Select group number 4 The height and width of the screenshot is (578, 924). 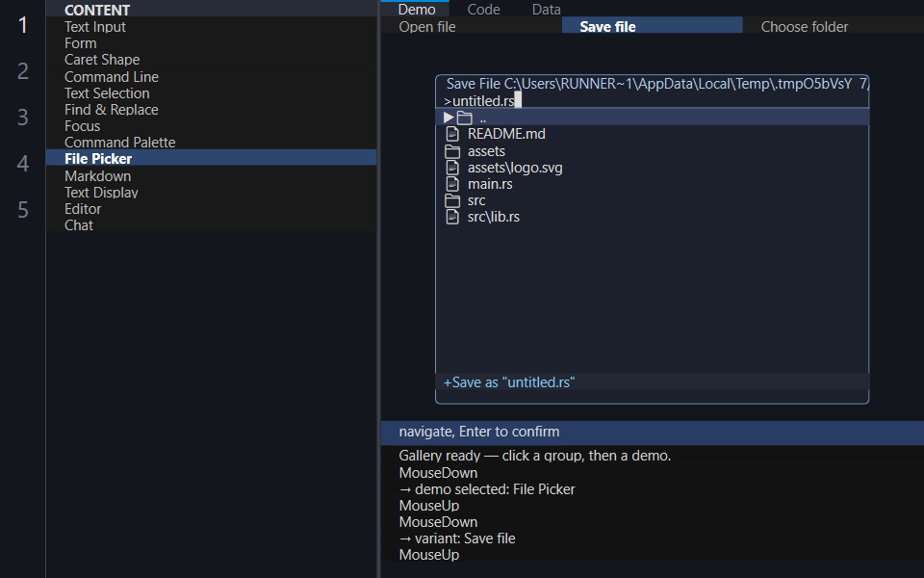tap(23, 164)
